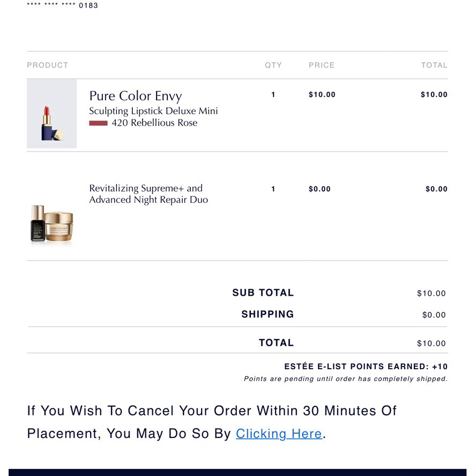Click the PRODUCT column header

coord(48,65)
